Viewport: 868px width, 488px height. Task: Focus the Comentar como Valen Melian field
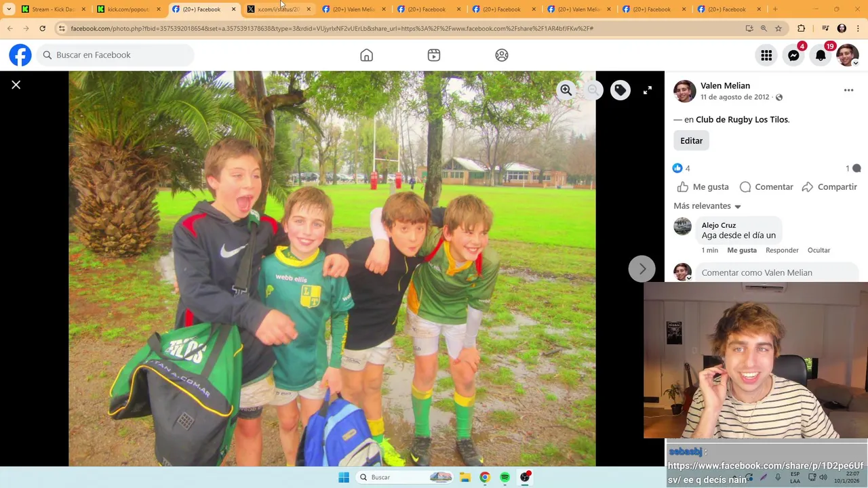coord(777,272)
